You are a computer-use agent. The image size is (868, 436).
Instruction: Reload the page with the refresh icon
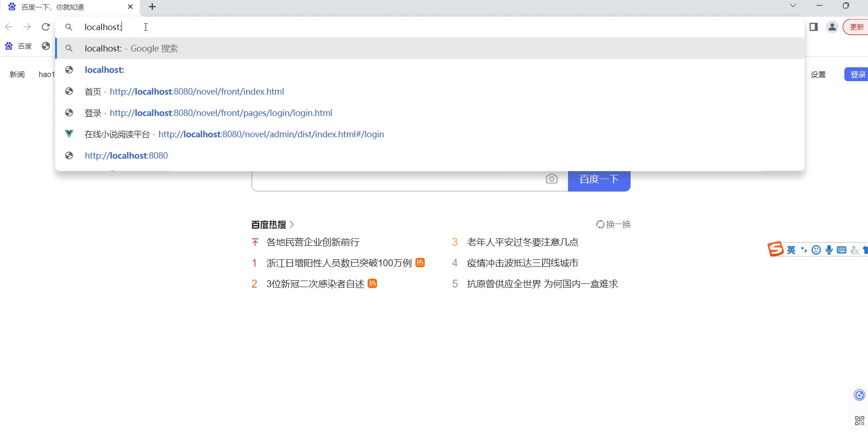[x=45, y=27]
